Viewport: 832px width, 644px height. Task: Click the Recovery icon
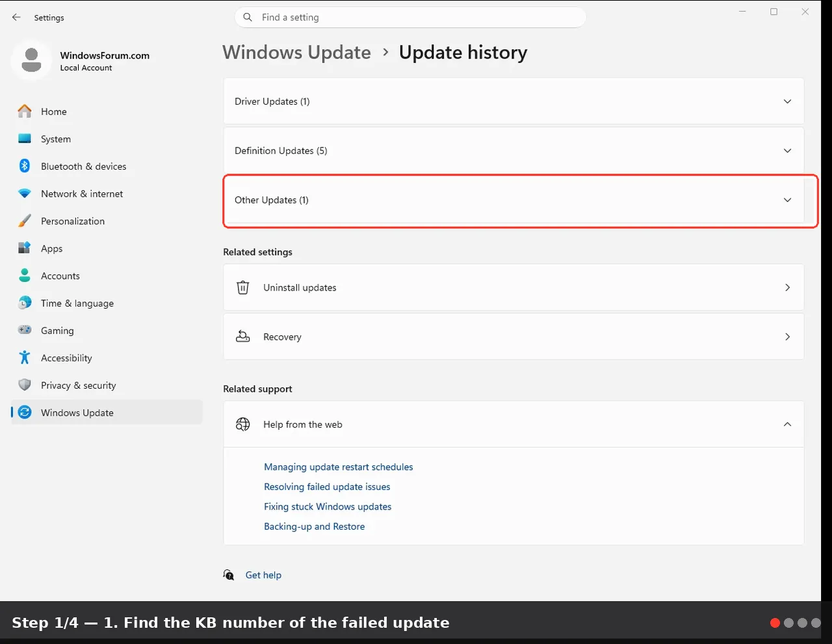tap(243, 337)
